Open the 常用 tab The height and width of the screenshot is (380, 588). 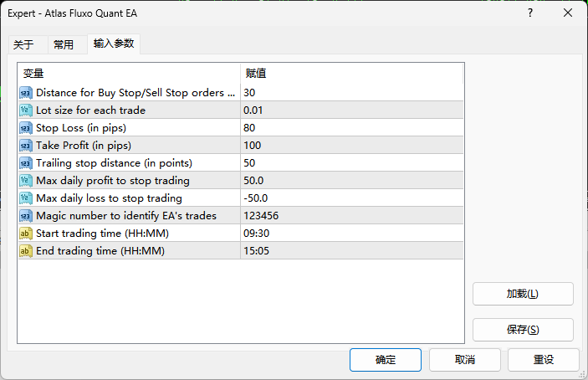pyautogui.click(x=64, y=45)
